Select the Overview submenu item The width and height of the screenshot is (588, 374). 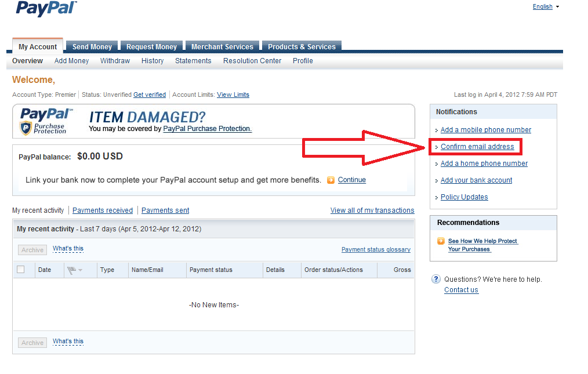tap(27, 61)
